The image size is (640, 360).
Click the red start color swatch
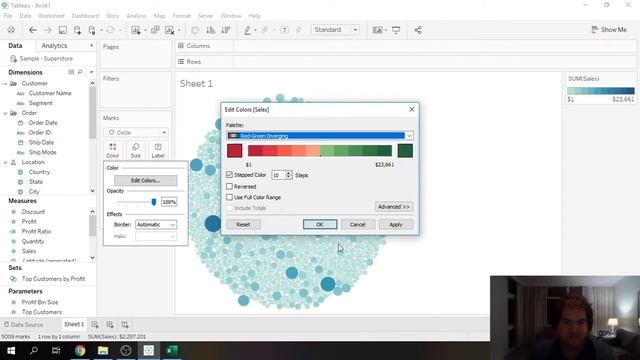point(235,151)
